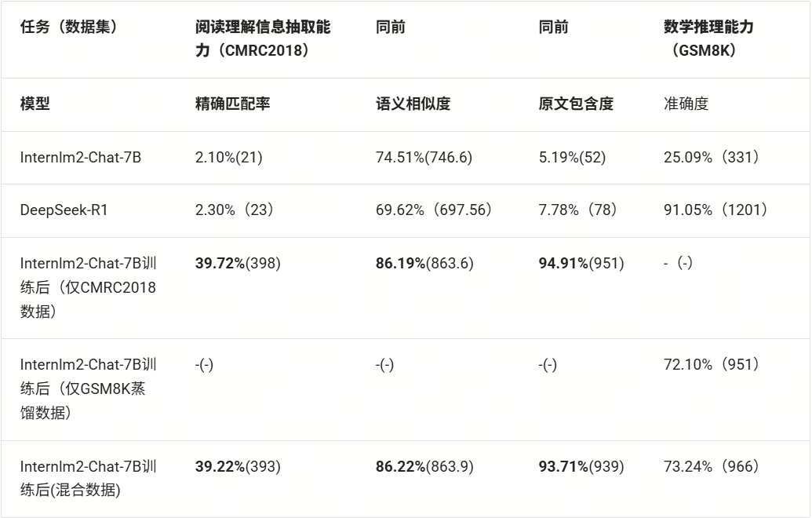Click the 94.91%(951) cell
This screenshot has width=812, height=518.
coord(581,263)
